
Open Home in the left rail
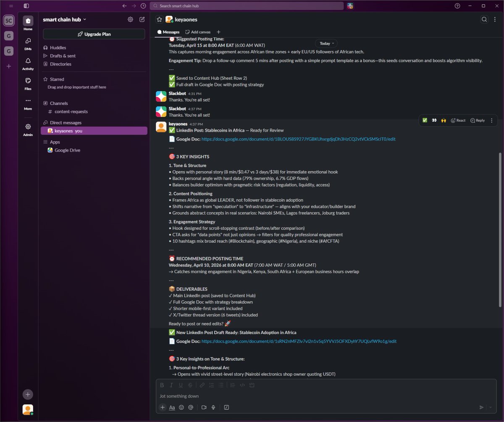(x=28, y=23)
